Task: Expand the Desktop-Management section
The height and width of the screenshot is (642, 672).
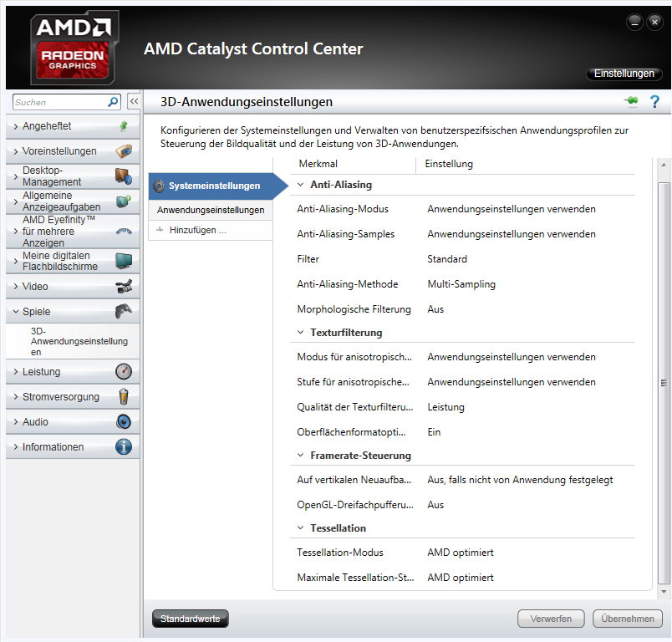Action: 16,176
